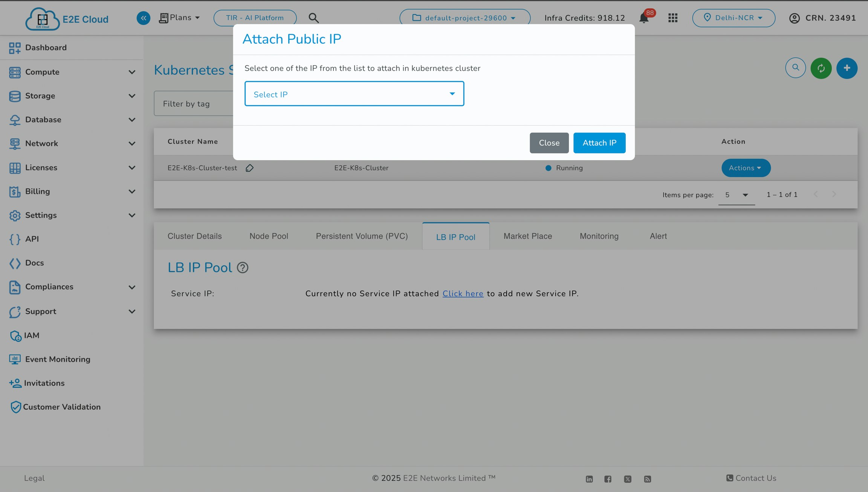Open the CRN. 23491 user account
The width and height of the screenshot is (868, 492).
[822, 18]
